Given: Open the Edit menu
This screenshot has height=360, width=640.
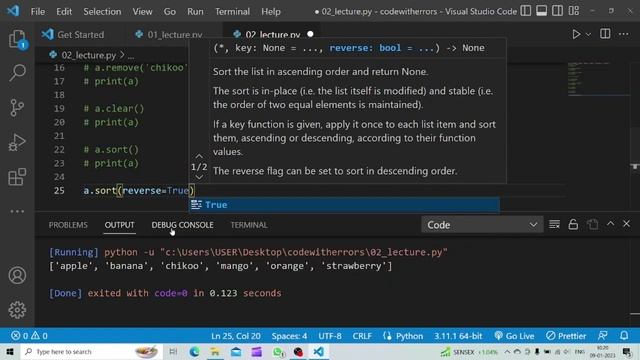Looking at the screenshot, I should [x=64, y=11].
